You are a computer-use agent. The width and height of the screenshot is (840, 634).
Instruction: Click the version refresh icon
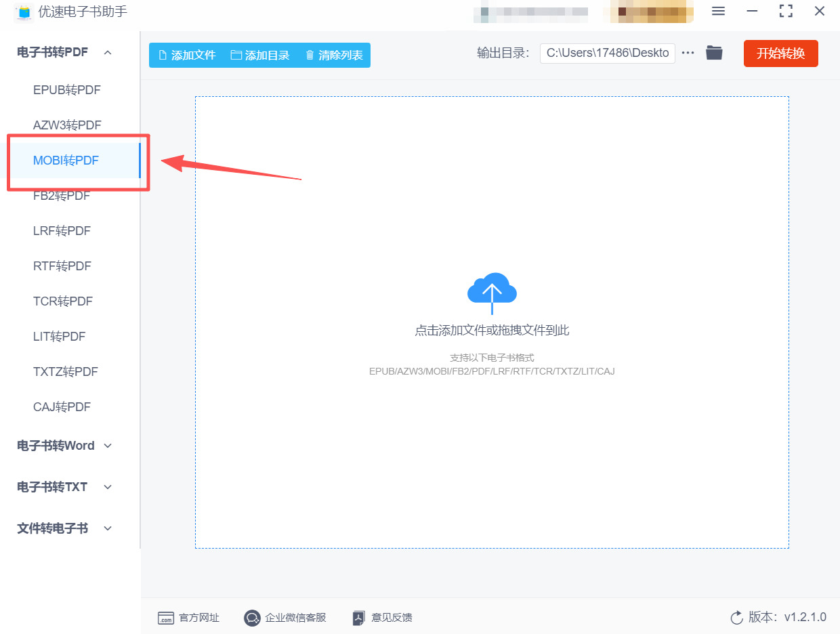(737, 618)
